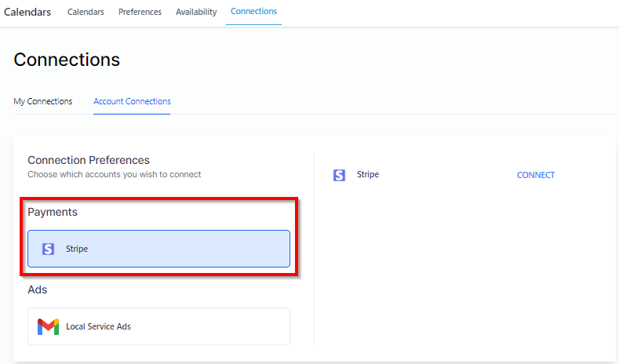Click the Stripe name in the right panel
This screenshot has height=364, width=619.
[x=368, y=174]
